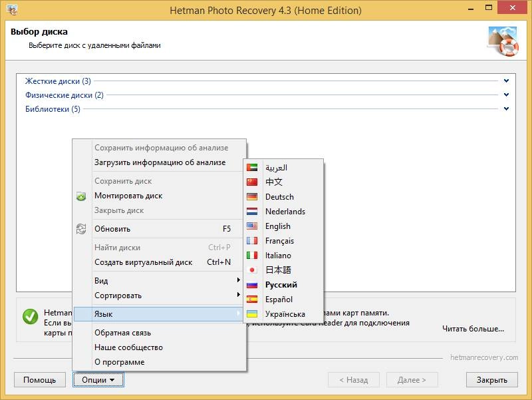Screen dimensions: 532x400
Task: Expand the Физические диски (2) section chevron
Action: point(506,95)
